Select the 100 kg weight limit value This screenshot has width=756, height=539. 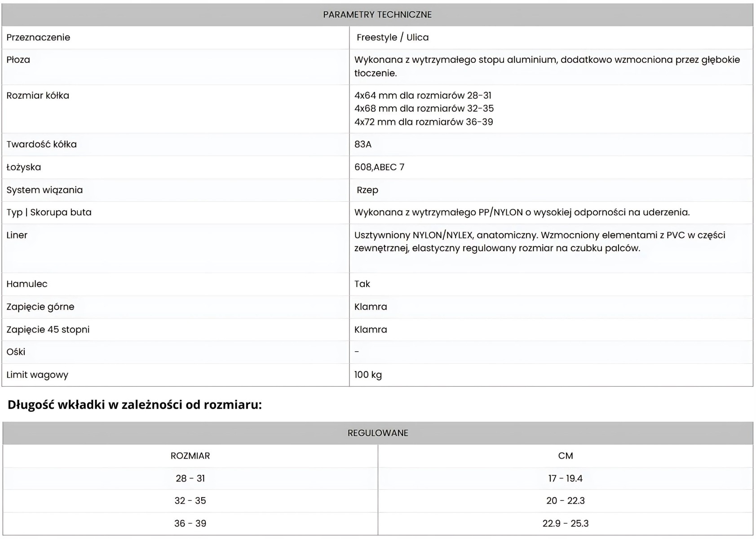click(x=368, y=375)
